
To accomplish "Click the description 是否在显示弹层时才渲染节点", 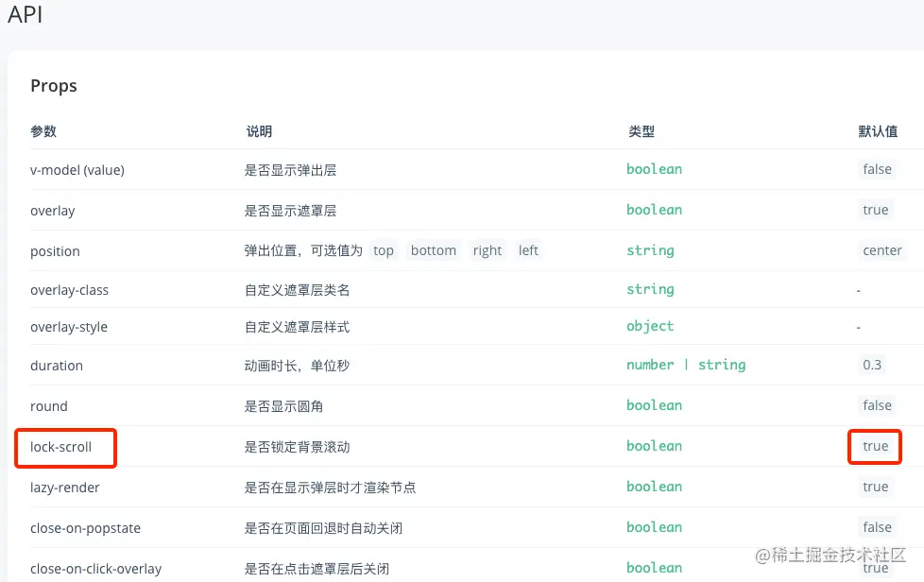I will click(330, 488).
